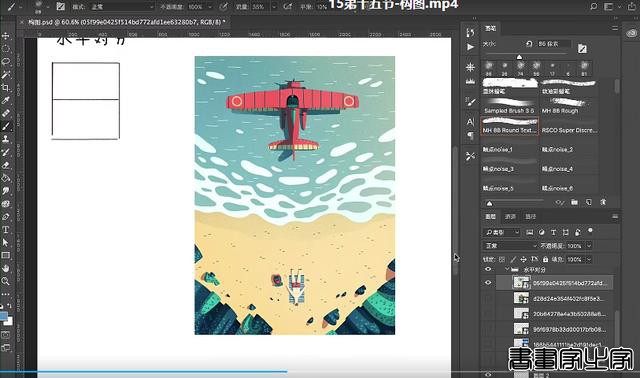The image size is (640, 378).
Task: Hide the selected 05f99e0425 layer
Action: tap(488, 282)
